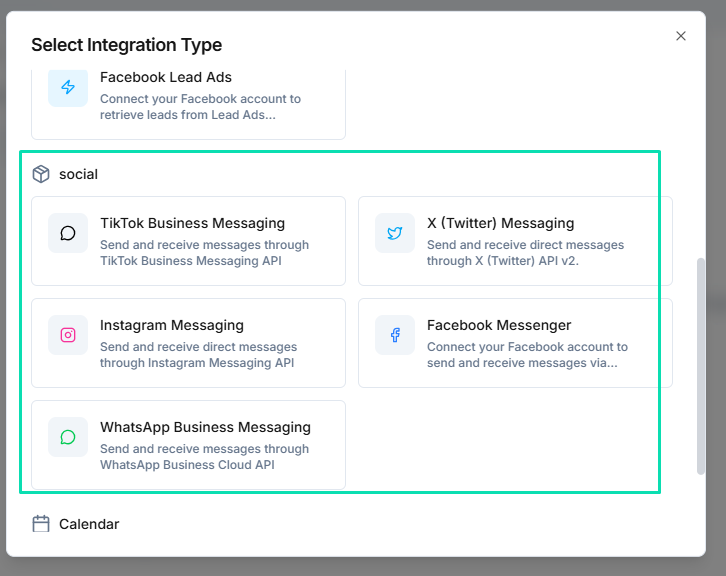Choose Facebook Lead Ads integration
Screen dimensions: 726x576
click(x=188, y=104)
